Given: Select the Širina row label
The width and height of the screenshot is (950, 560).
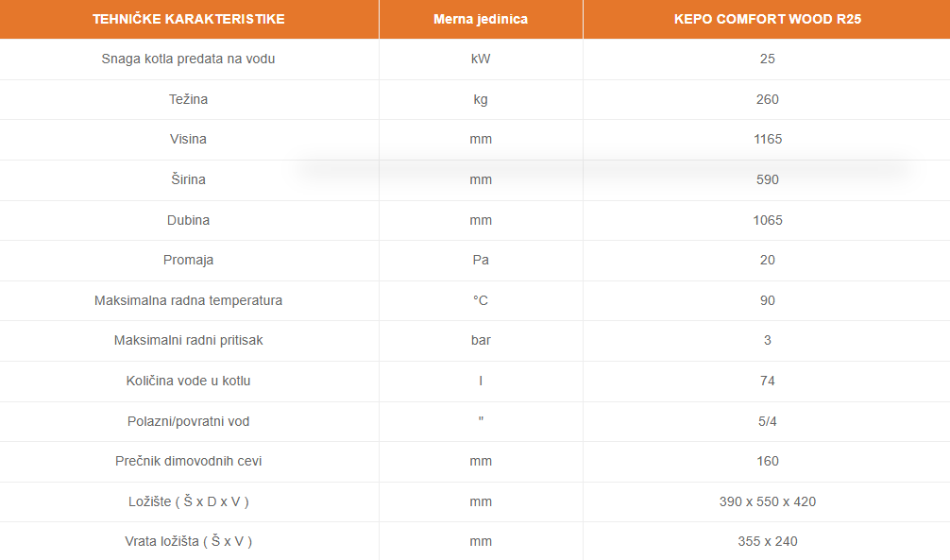Looking at the screenshot, I should [x=189, y=179].
